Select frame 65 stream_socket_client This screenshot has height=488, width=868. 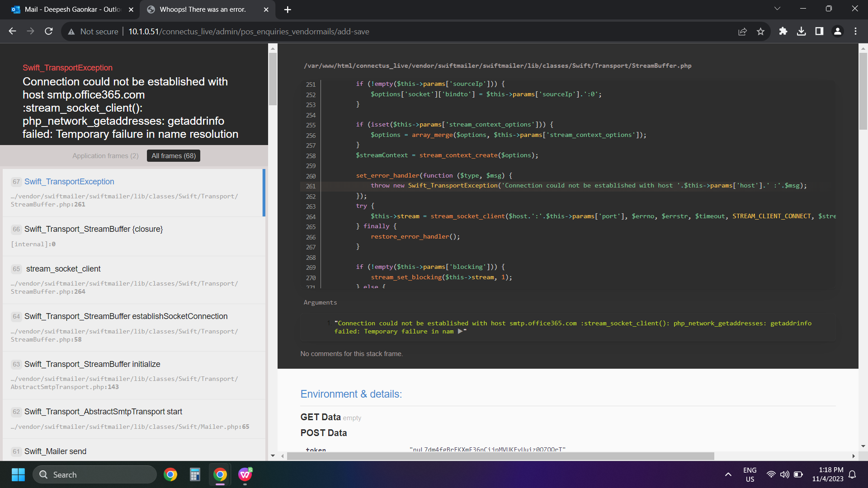(134, 280)
